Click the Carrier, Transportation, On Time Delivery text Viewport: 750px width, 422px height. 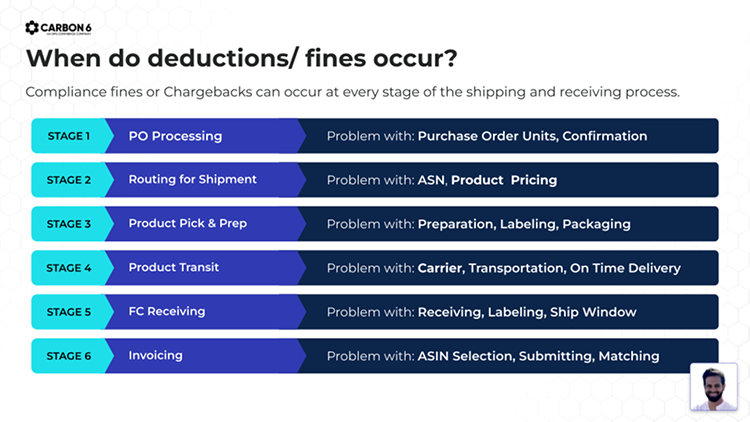[548, 268]
